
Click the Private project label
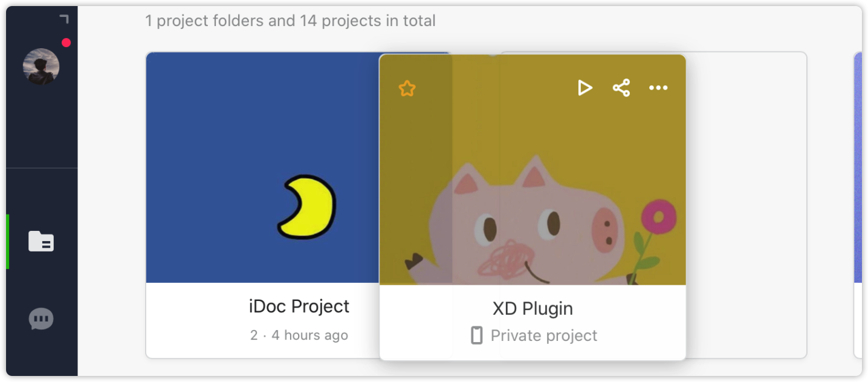click(544, 335)
